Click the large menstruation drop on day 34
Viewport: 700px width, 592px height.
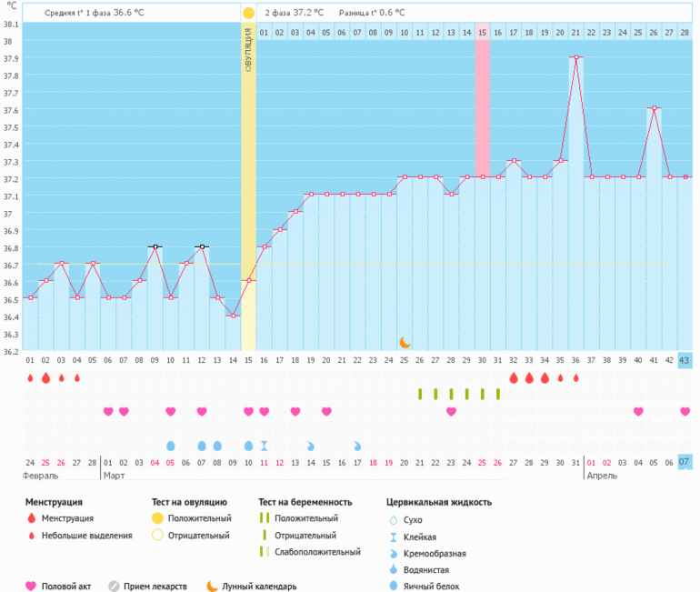coord(545,377)
